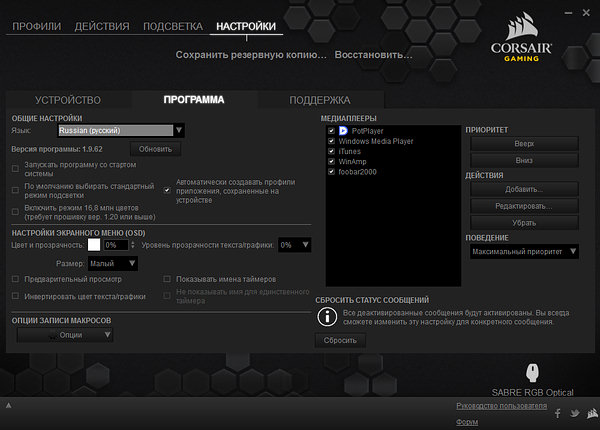Click the PotPlayer icon in media players list

[x=343, y=130]
